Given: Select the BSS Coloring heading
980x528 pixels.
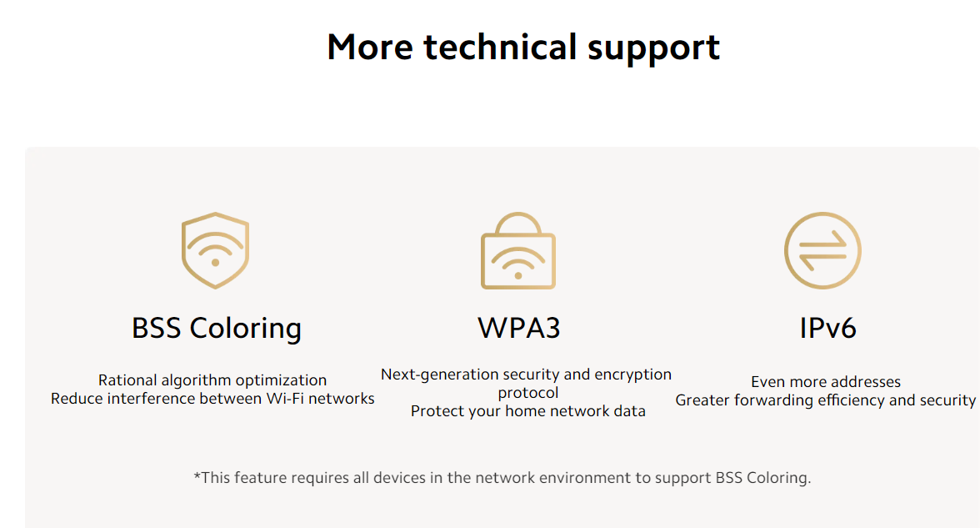Looking at the screenshot, I should coord(217,329).
